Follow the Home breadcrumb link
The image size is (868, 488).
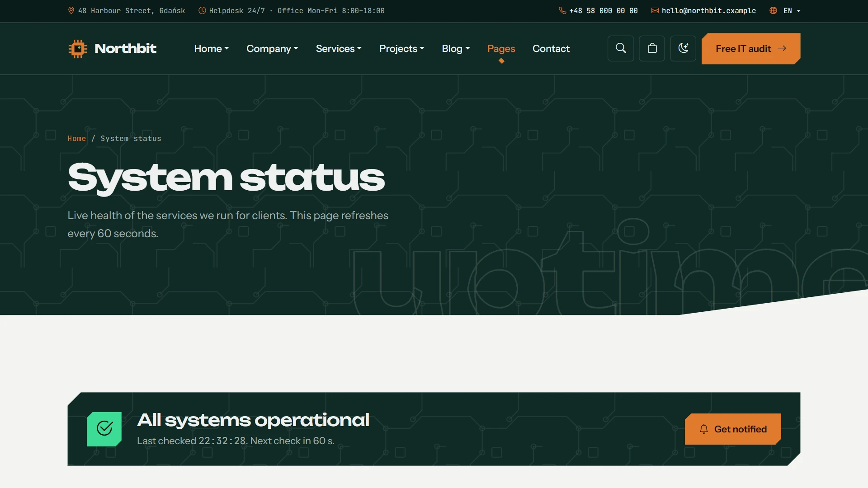pyautogui.click(x=77, y=138)
